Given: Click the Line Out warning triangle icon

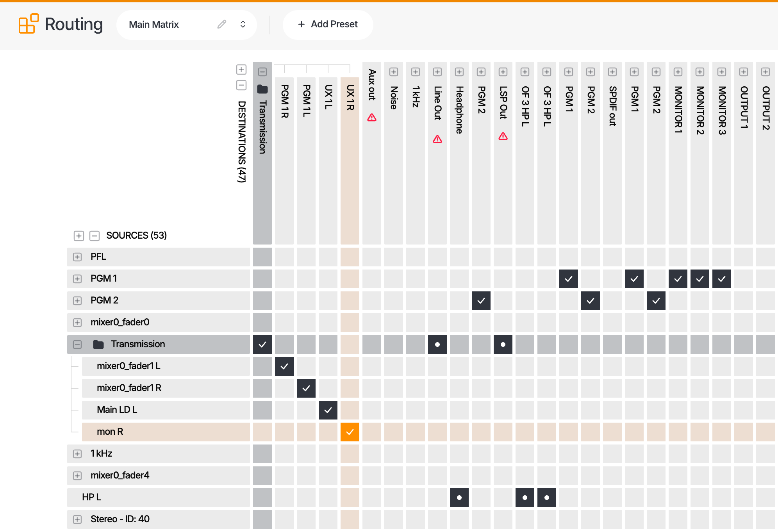Looking at the screenshot, I should pyautogui.click(x=437, y=139).
